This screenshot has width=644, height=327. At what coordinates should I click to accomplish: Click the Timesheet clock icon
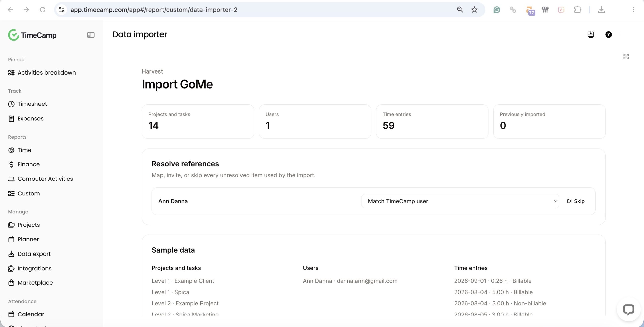coord(11,104)
